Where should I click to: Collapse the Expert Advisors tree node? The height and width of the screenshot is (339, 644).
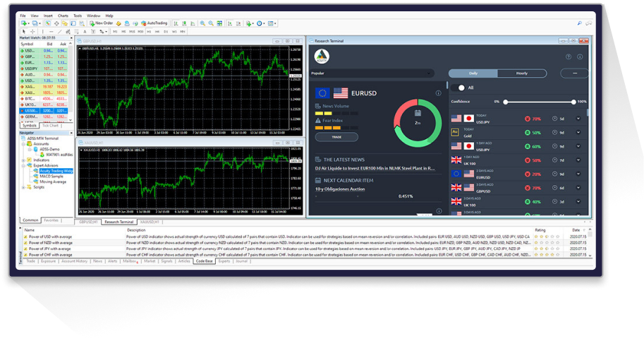coord(23,165)
